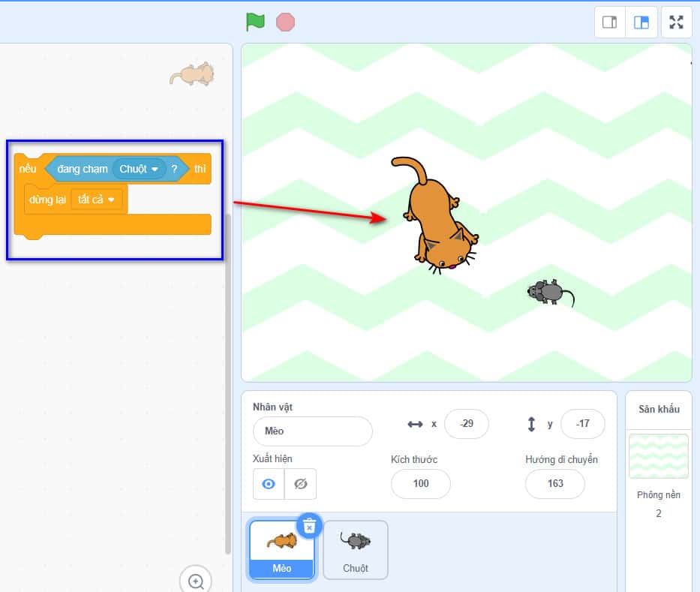Click the workspace vertical scrollbar
Viewport: 700px width, 592px height.
click(x=228, y=375)
